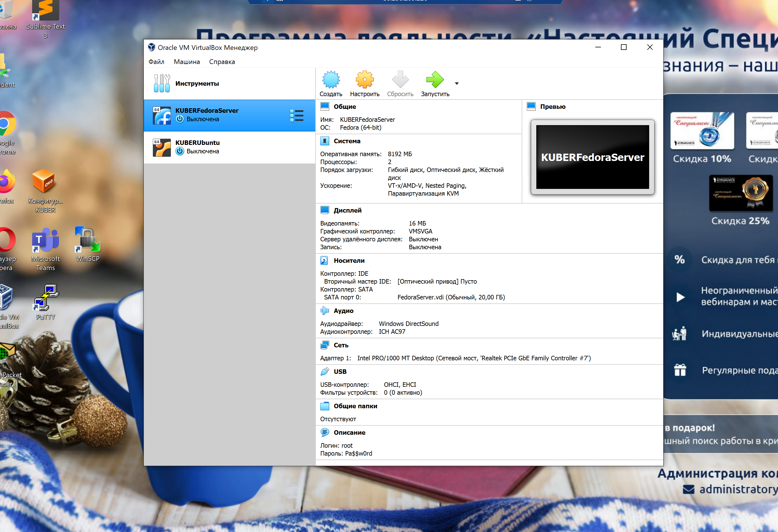Viewport: 778px width, 532px height.
Task: Click the Дисплей section header
Action: (x=347, y=210)
